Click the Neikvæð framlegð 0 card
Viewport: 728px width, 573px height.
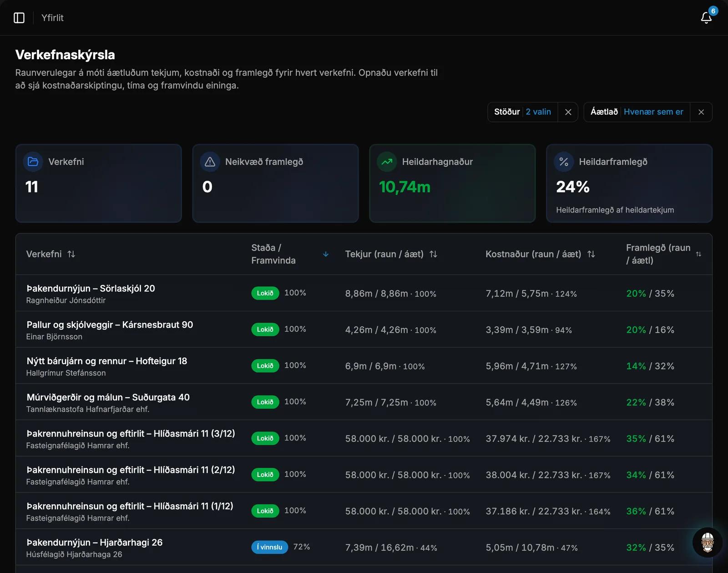tap(275, 183)
